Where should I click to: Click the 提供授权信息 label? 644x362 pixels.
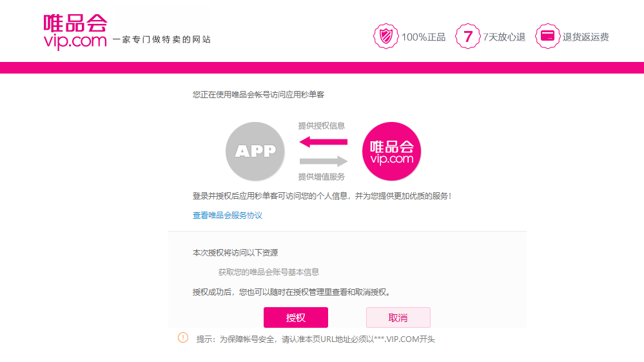[322, 126]
